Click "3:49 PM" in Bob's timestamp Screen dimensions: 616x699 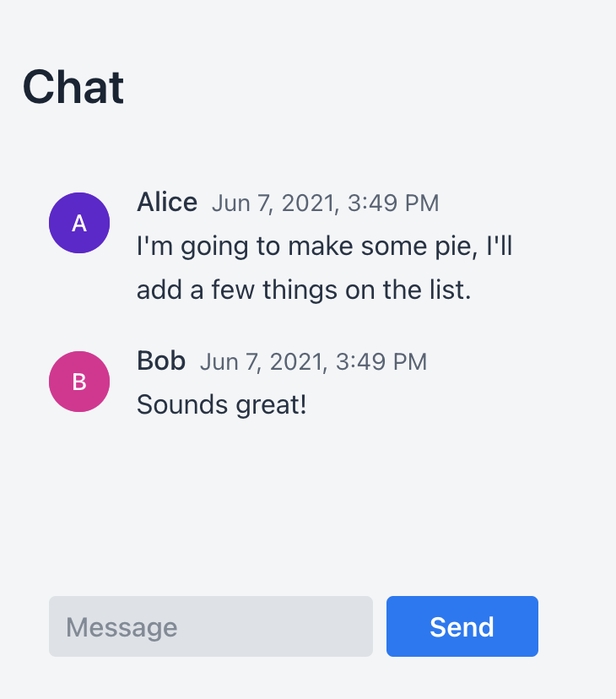click(x=381, y=361)
